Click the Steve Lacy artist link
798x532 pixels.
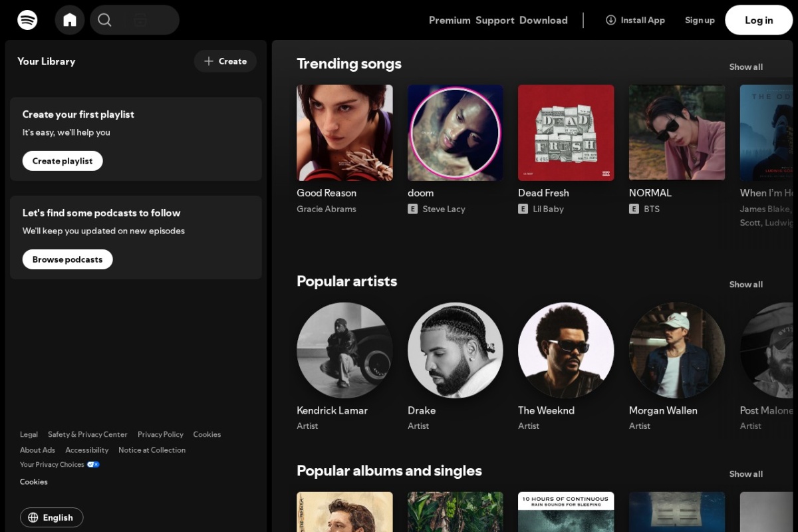coord(444,209)
